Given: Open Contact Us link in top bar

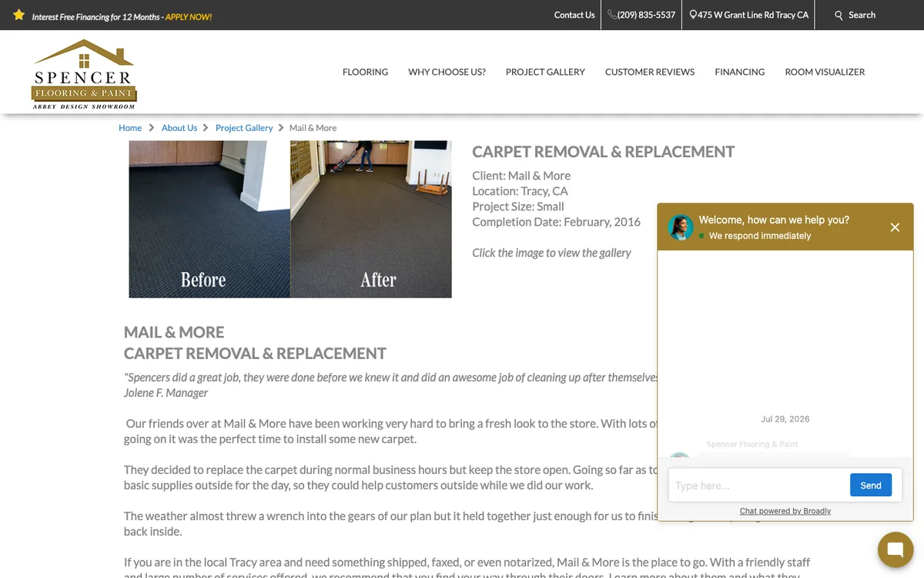Looking at the screenshot, I should [574, 15].
